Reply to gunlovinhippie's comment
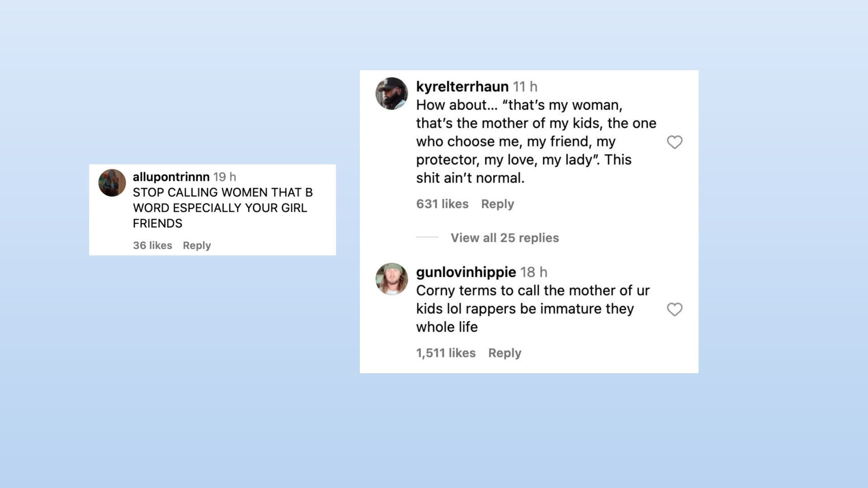This screenshot has width=868, height=488. [505, 353]
